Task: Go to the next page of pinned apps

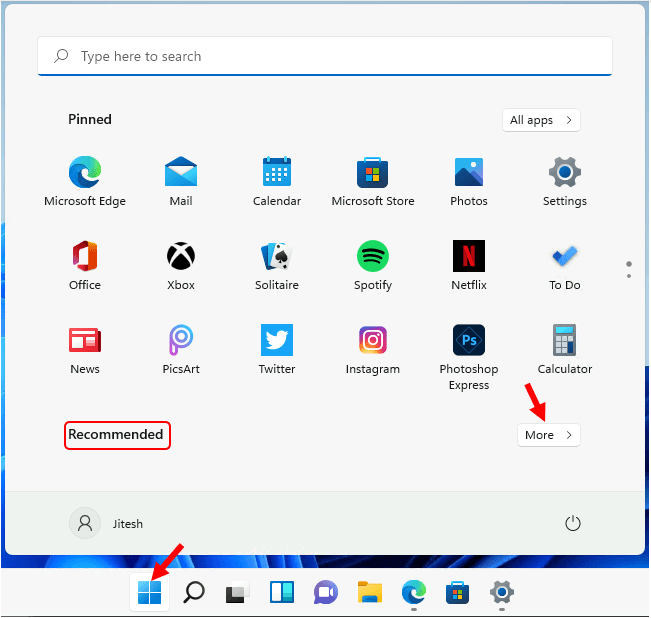Action: click(x=629, y=276)
